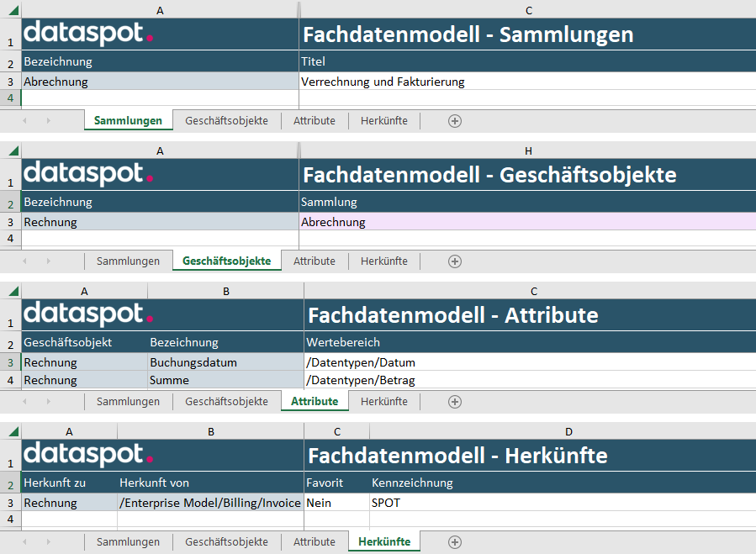This screenshot has width=756, height=554.
Task: Click the Buchungsdatum cell in the Attribute sheet
Action: (x=225, y=363)
